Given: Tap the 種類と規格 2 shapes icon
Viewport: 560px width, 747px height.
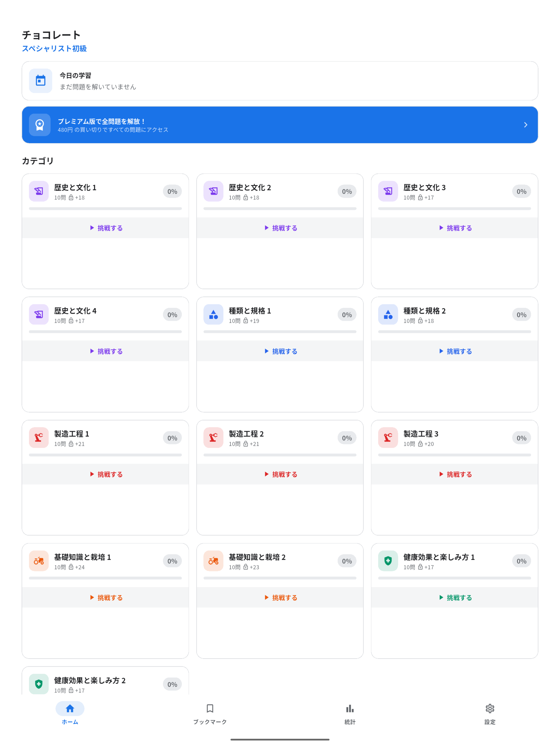Looking at the screenshot, I should [388, 314].
